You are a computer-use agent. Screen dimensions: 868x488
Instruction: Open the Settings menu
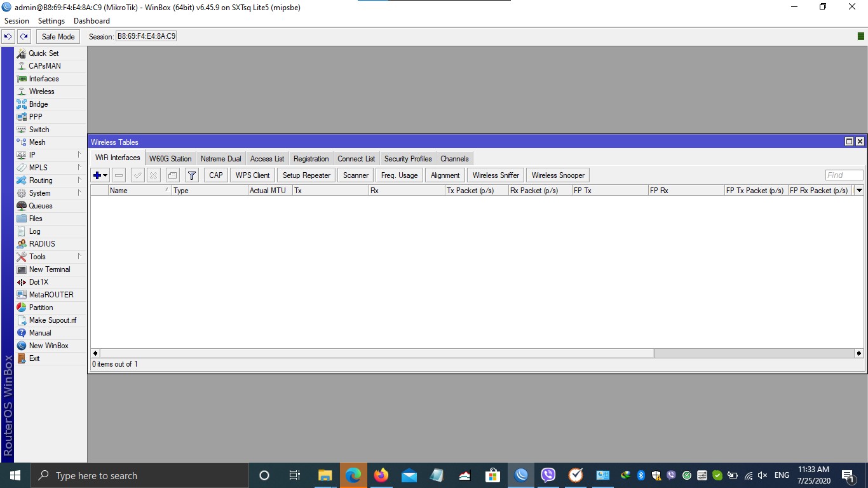[x=51, y=21]
